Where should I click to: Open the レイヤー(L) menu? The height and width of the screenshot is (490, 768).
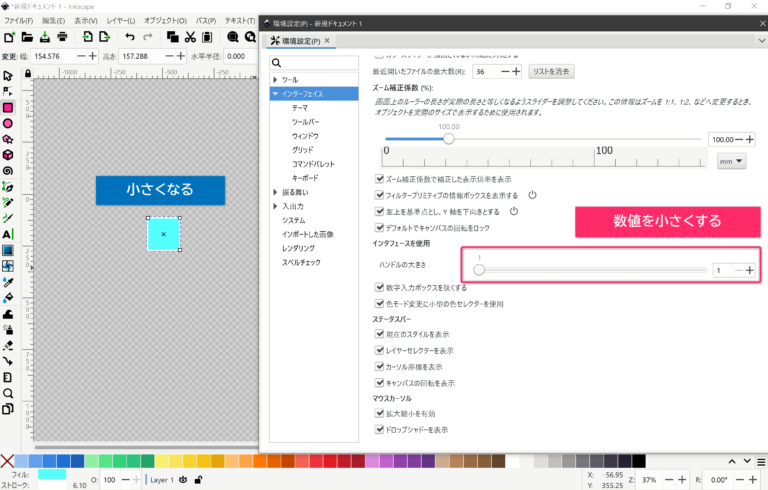[x=120, y=21]
